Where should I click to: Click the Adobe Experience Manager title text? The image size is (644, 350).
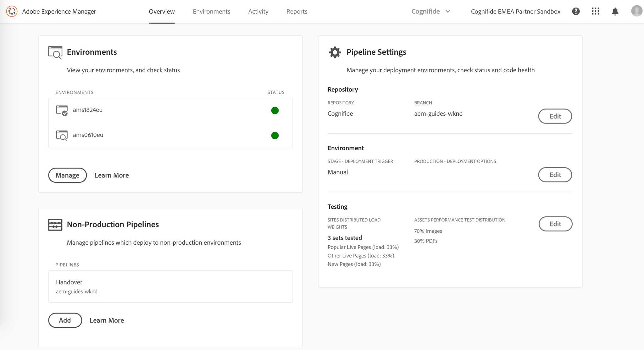59,11
